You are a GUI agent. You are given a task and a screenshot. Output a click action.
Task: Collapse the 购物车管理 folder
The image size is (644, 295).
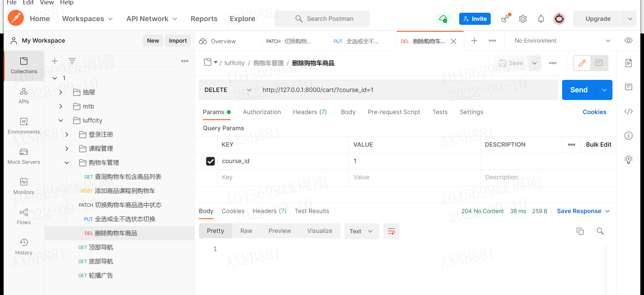coord(67,163)
